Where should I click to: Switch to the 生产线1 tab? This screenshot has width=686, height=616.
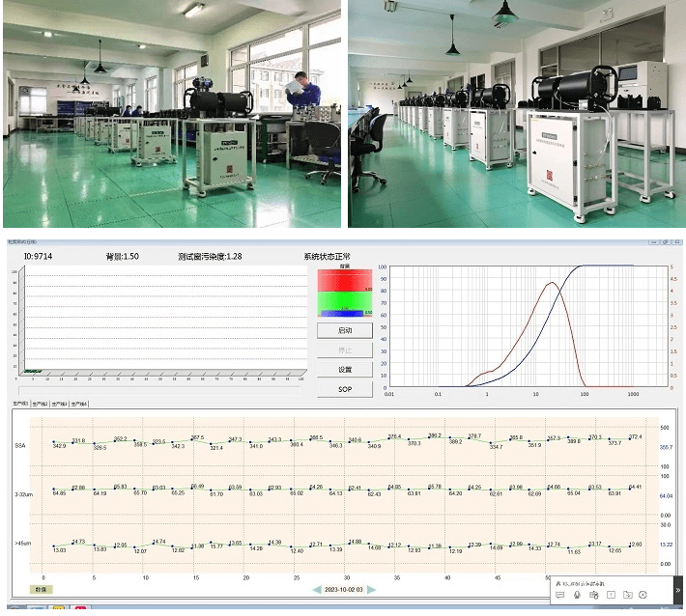[x=20, y=404]
